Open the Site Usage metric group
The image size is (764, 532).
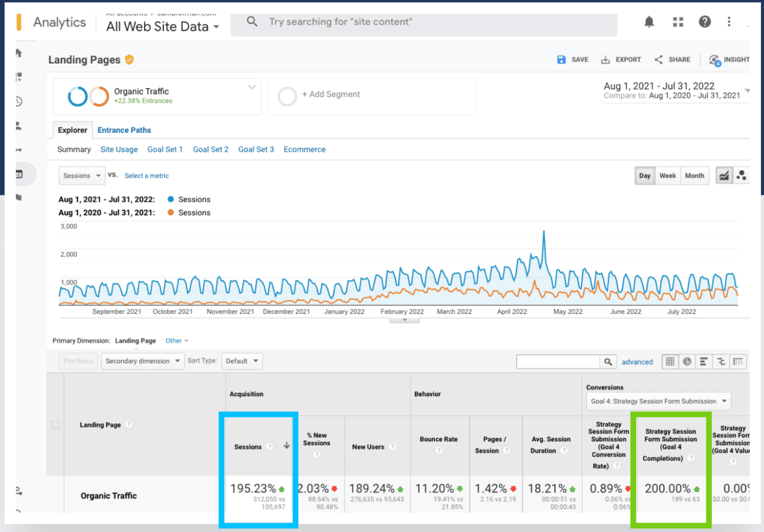click(119, 149)
